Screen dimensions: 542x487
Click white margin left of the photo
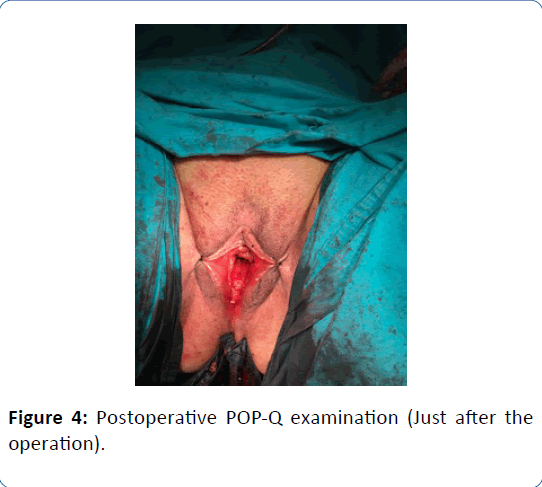click(67, 205)
